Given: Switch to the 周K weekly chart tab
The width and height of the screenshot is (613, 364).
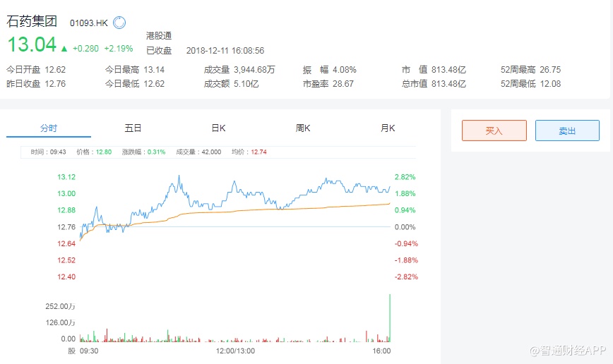Looking at the screenshot, I should [303, 128].
